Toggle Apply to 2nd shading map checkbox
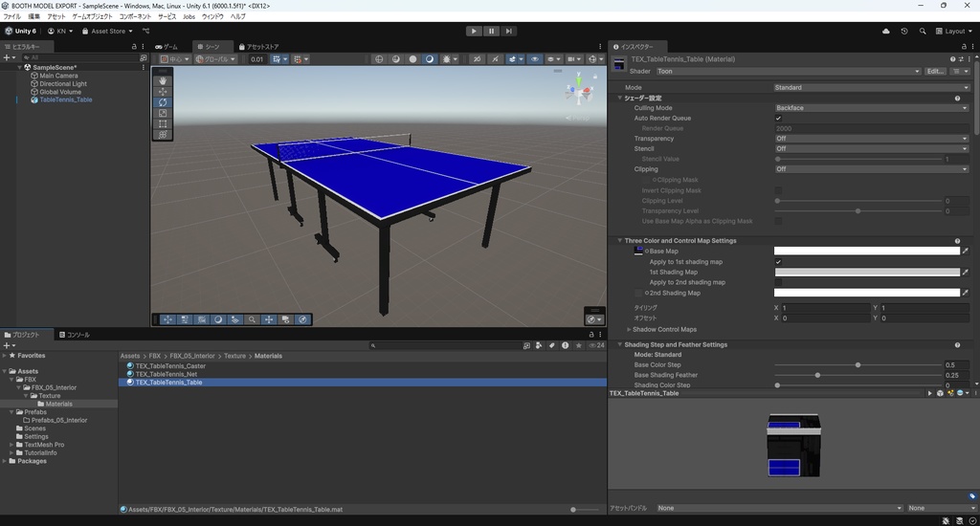980x526 pixels. [778, 282]
